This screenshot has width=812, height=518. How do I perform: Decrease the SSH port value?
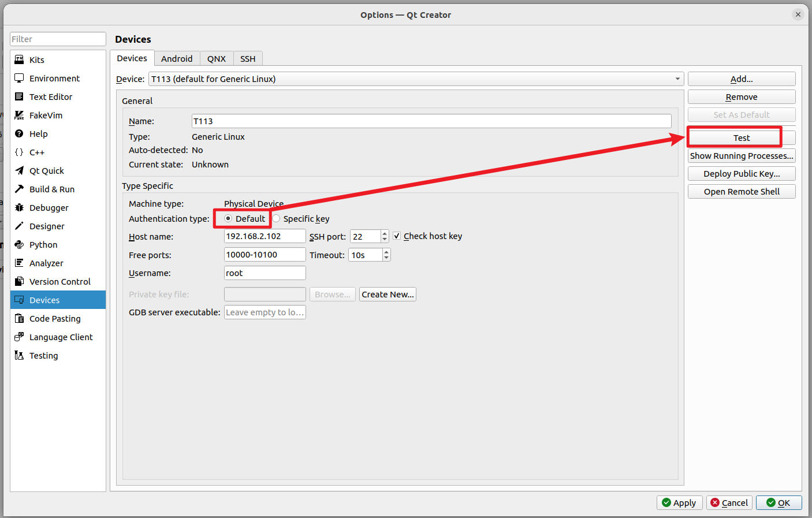[x=385, y=239]
